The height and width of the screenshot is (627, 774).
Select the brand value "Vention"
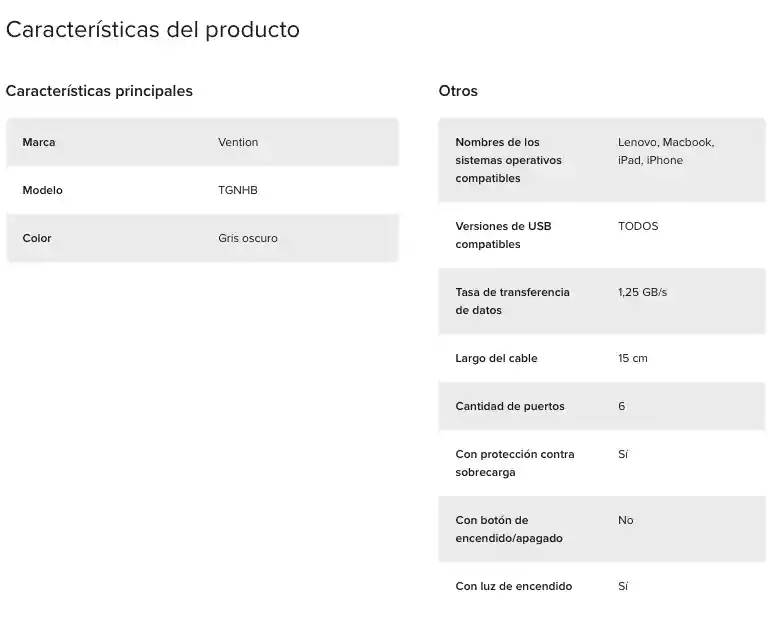click(x=238, y=142)
